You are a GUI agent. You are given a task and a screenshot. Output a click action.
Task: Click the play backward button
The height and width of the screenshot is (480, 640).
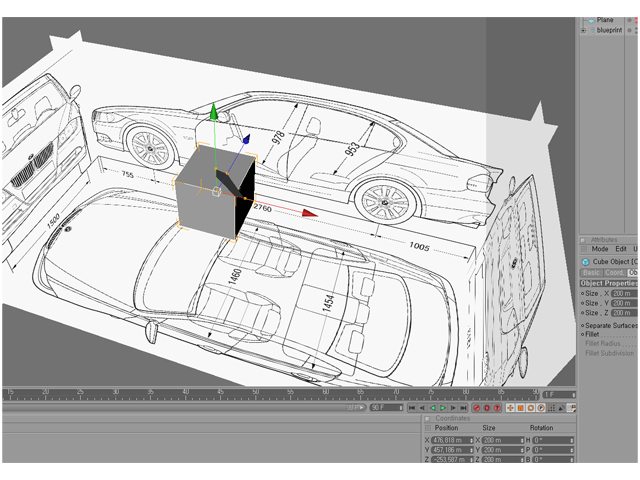[433, 408]
